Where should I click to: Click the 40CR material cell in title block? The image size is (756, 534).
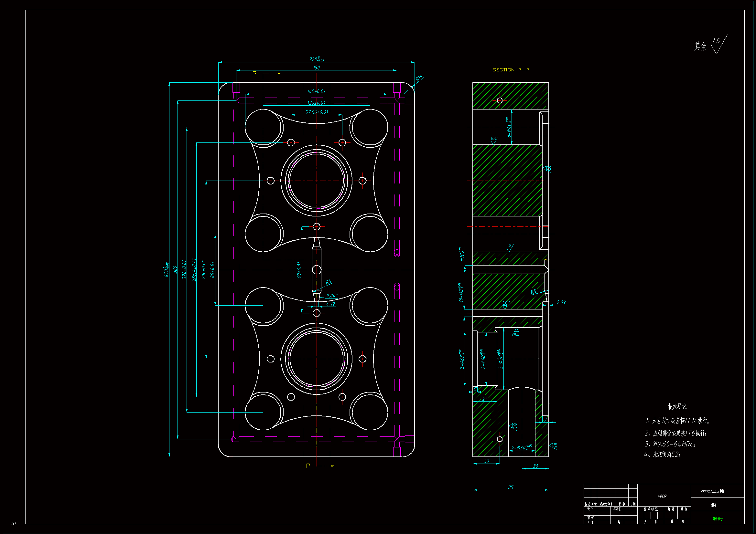pos(662,496)
